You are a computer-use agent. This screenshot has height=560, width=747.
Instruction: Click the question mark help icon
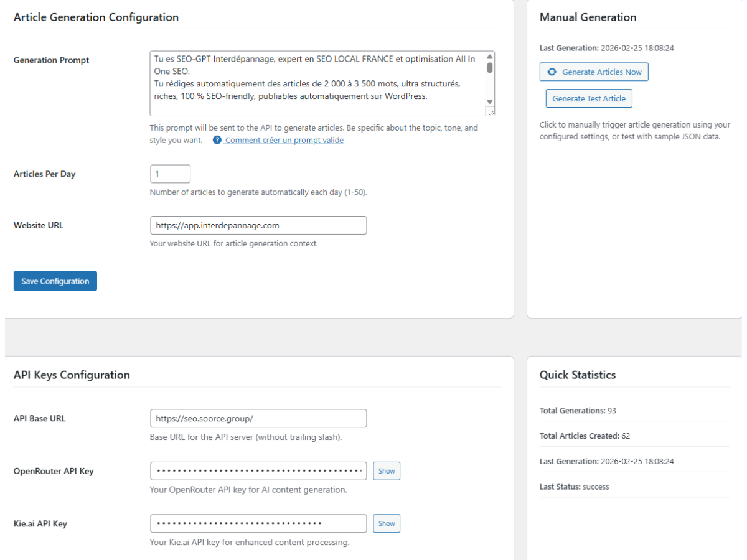(217, 140)
